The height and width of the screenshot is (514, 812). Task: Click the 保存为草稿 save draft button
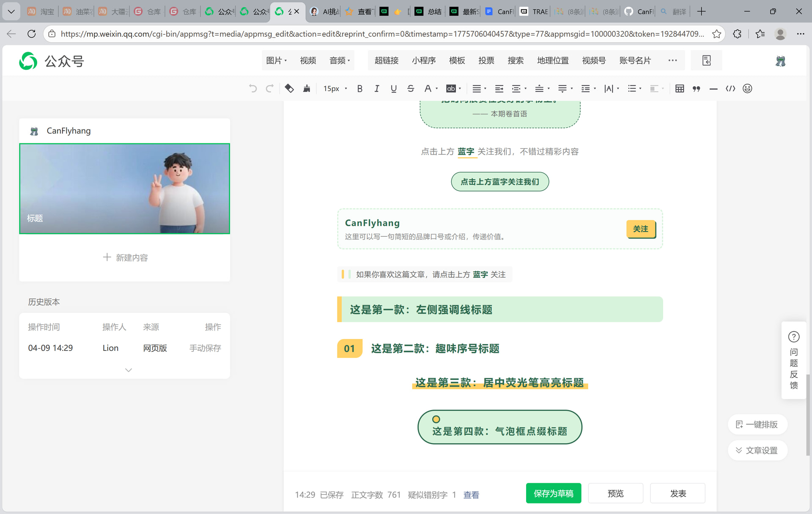pyautogui.click(x=553, y=493)
